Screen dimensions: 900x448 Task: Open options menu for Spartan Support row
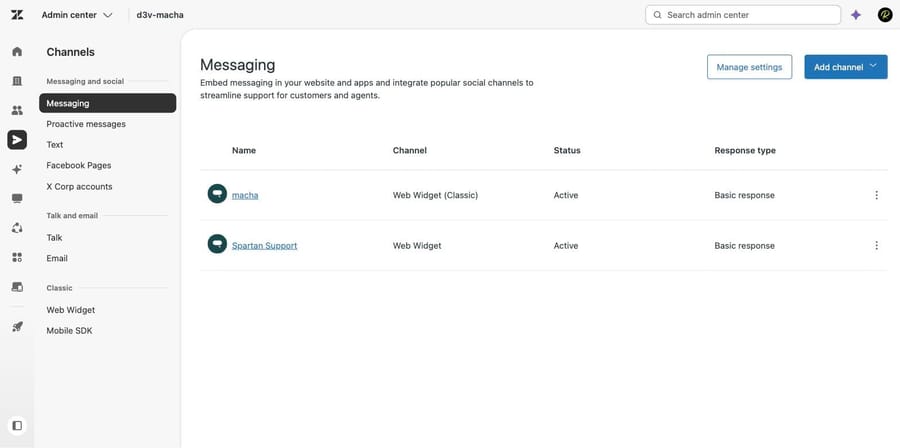coord(876,246)
